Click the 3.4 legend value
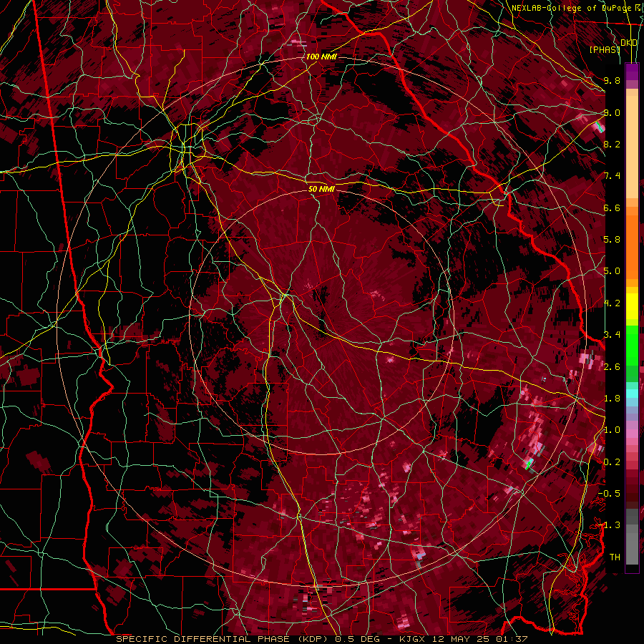 pyautogui.click(x=612, y=335)
